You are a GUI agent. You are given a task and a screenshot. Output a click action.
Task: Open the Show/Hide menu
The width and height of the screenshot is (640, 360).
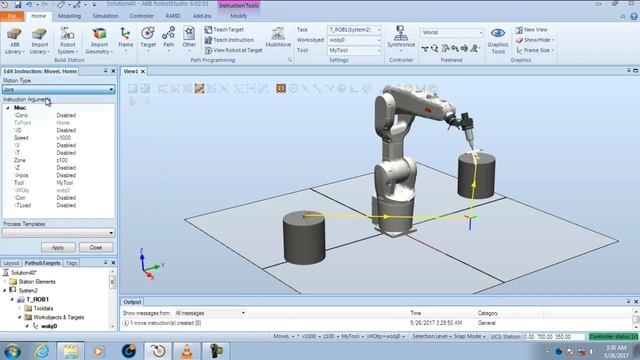pyautogui.click(x=535, y=40)
